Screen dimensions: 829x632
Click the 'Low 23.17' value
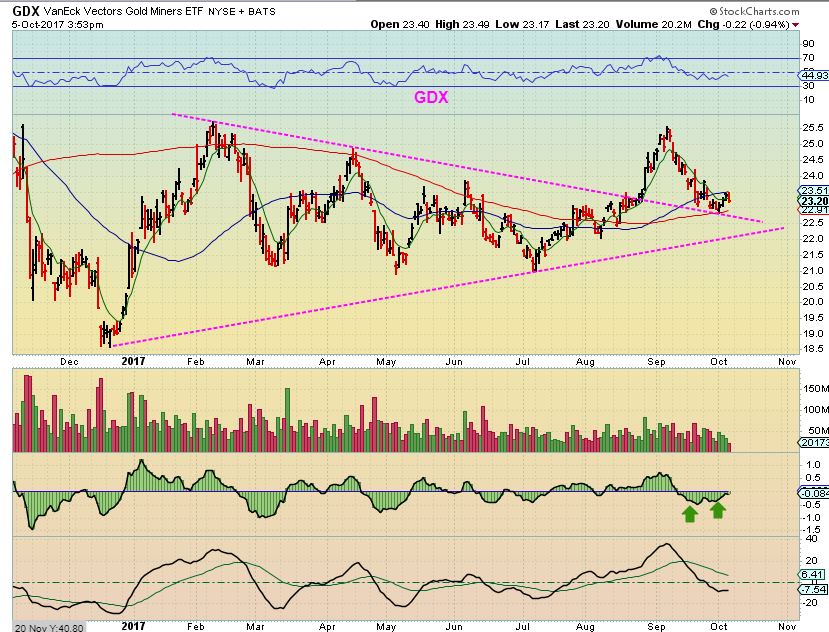click(522, 24)
